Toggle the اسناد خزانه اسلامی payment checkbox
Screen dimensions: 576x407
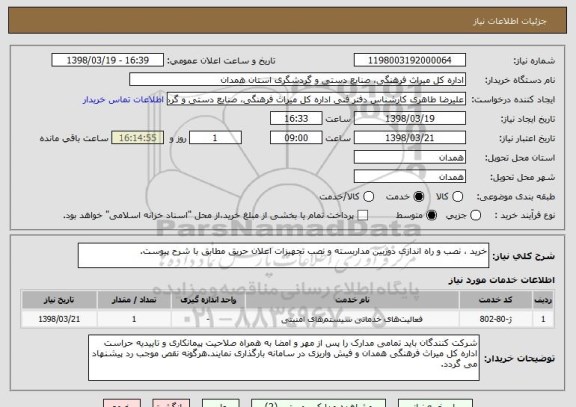coord(363,216)
